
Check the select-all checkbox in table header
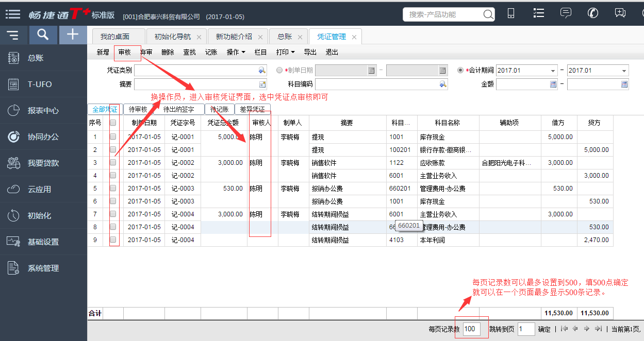(113, 123)
